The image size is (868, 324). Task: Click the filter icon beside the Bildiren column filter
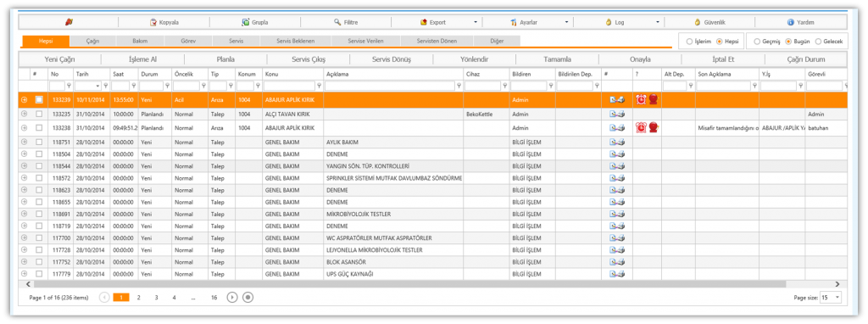[x=551, y=86]
